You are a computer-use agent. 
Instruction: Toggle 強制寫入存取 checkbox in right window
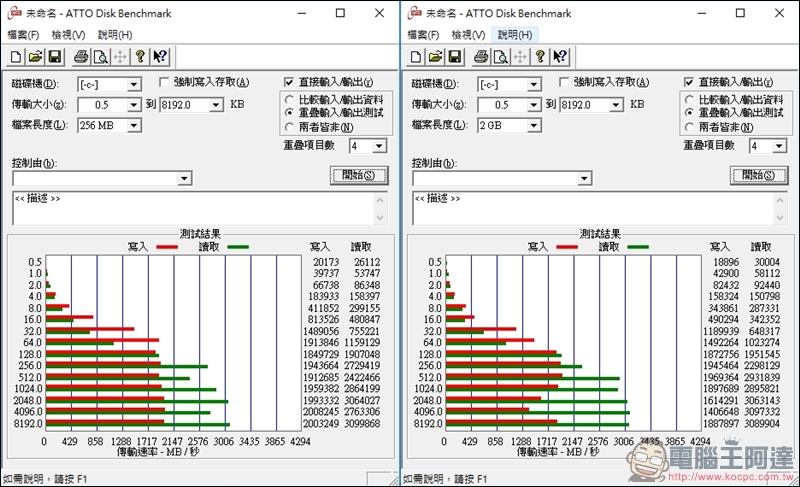(564, 82)
